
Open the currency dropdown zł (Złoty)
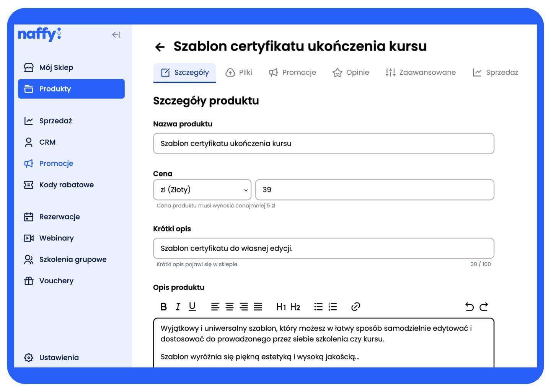point(202,190)
